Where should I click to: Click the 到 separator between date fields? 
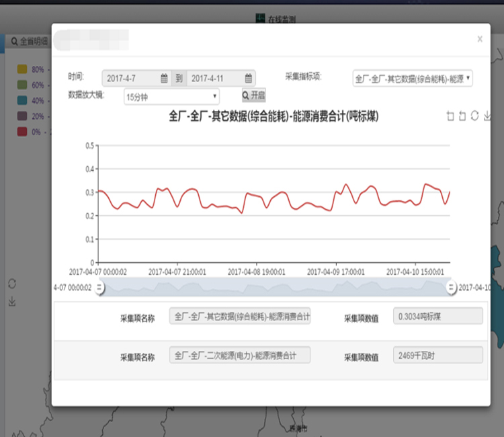(179, 78)
